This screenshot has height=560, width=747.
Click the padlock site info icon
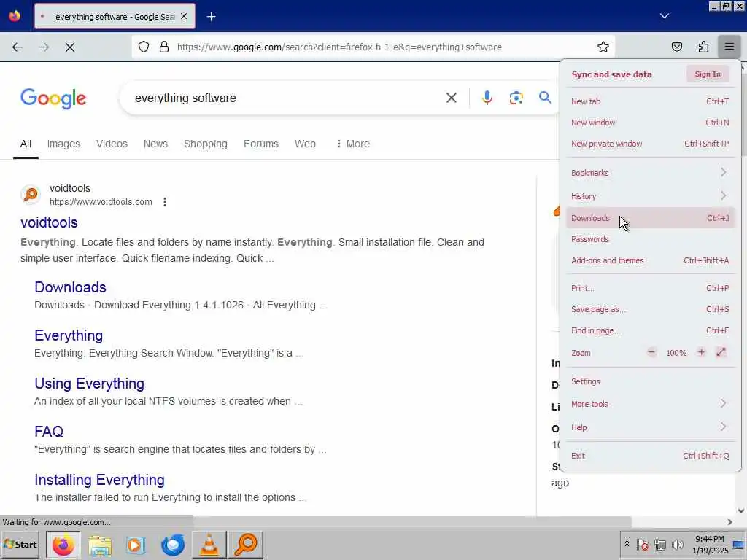(164, 47)
